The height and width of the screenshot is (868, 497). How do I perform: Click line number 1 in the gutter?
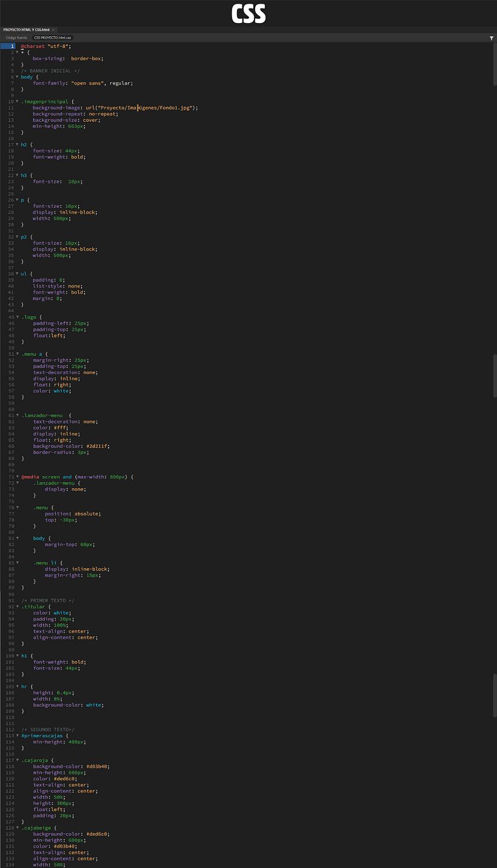click(12, 46)
